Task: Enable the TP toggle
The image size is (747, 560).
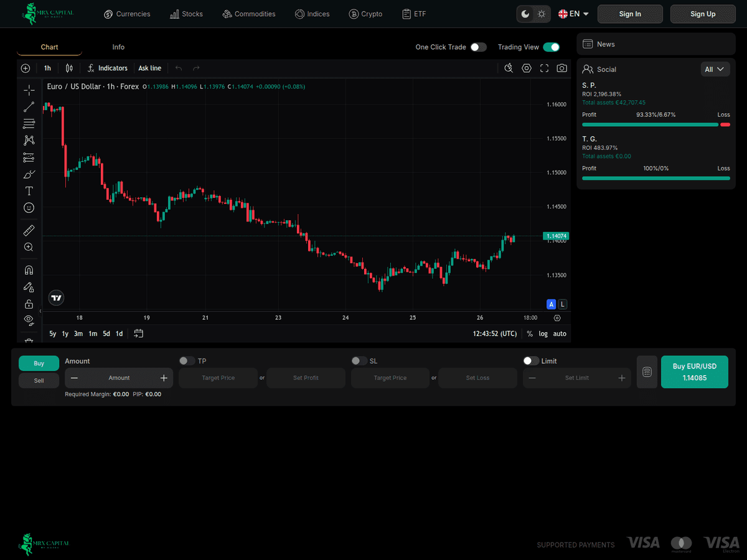Action: [187, 361]
